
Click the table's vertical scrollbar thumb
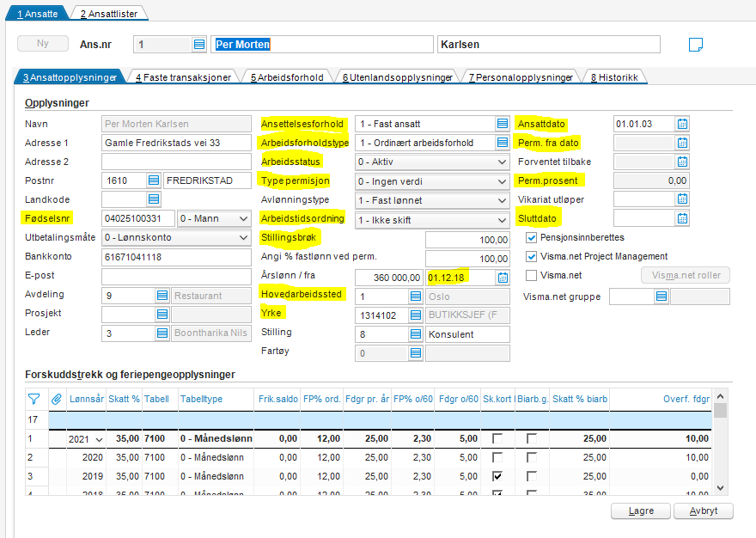(x=720, y=411)
